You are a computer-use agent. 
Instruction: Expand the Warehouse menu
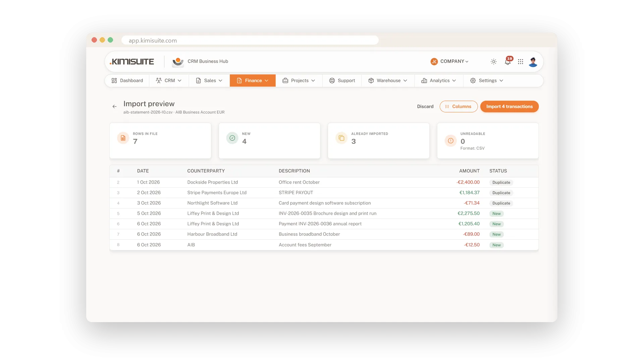(388, 80)
